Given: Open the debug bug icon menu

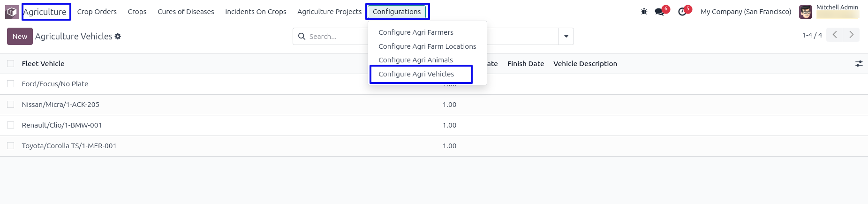Looking at the screenshot, I should coord(644,12).
